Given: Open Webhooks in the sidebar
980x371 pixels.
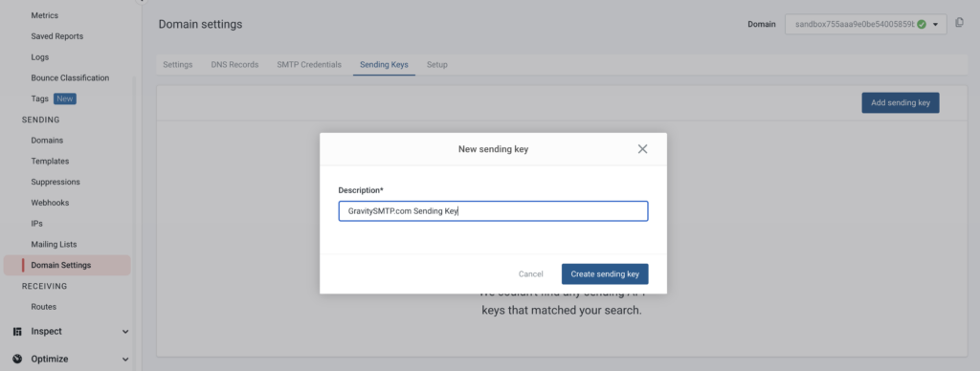Looking at the screenshot, I should (50, 203).
